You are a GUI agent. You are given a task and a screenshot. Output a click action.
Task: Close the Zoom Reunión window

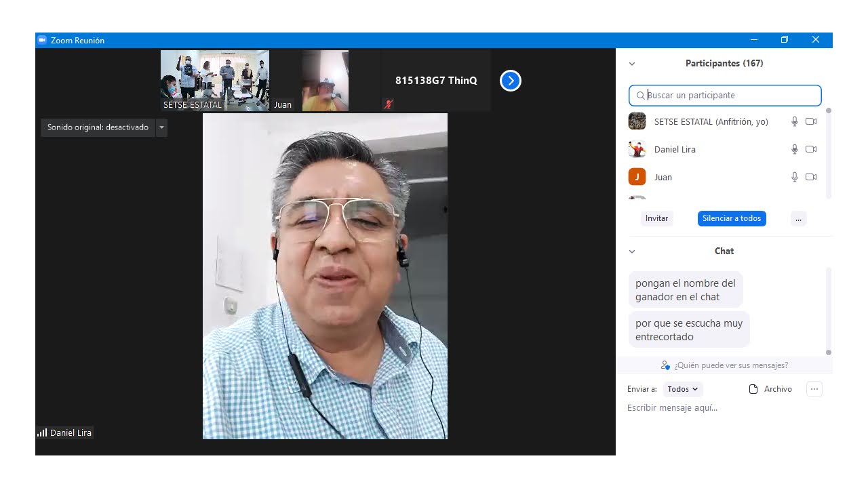[x=816, y=40]
